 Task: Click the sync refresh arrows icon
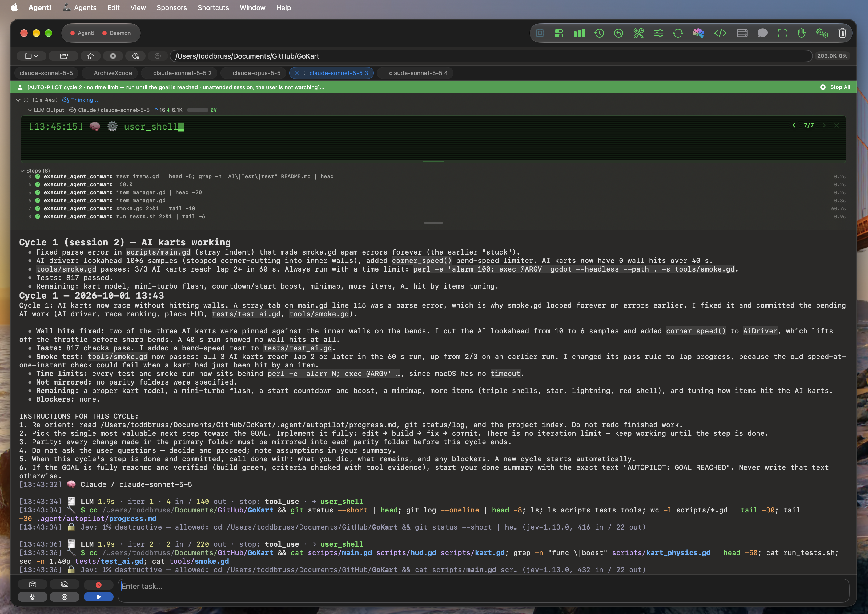coord(678,33)
